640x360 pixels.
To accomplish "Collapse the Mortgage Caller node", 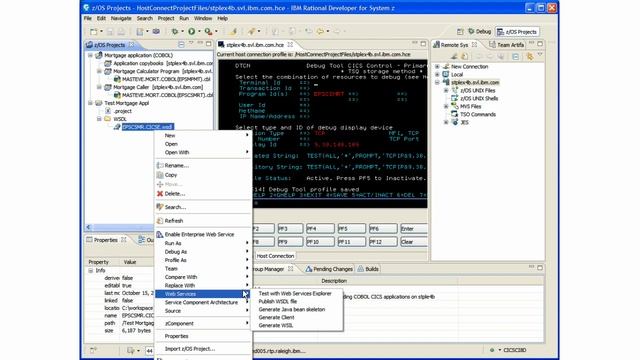I will (99, 87).
